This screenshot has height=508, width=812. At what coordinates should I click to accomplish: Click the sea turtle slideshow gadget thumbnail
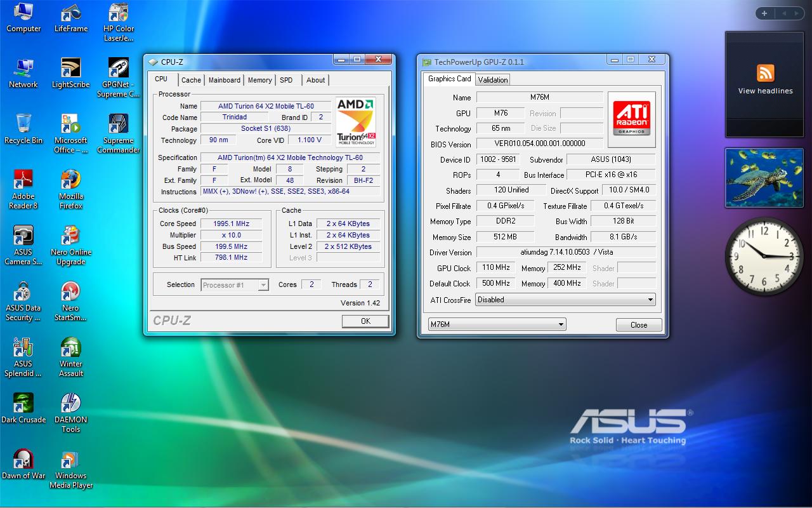point(763,178)
